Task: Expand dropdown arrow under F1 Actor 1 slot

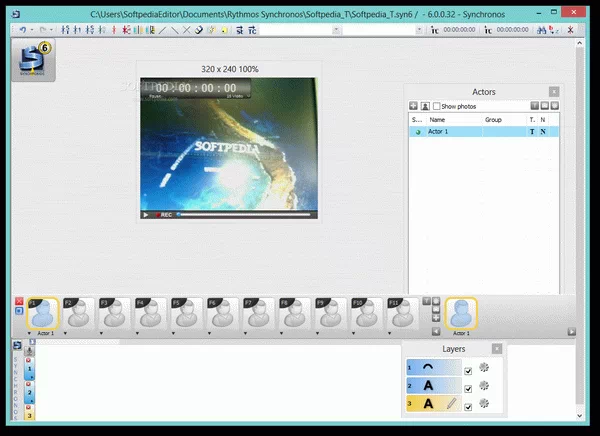Action: click(x=30, y=333)
